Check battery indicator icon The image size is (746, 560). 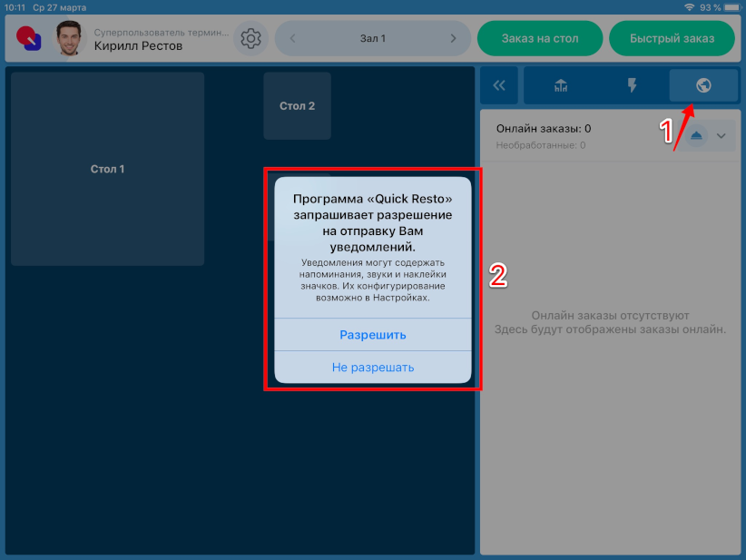[x=732, y=7]
